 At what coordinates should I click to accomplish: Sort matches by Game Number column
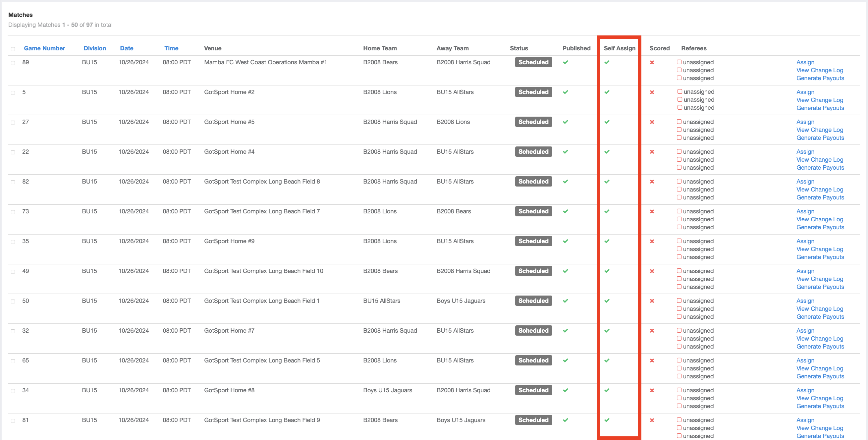pyautogui.click(x=44, y=48)
